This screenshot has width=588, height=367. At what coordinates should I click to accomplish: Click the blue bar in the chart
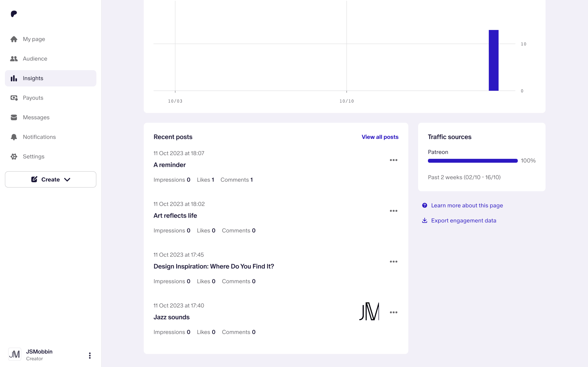point(493,60)
